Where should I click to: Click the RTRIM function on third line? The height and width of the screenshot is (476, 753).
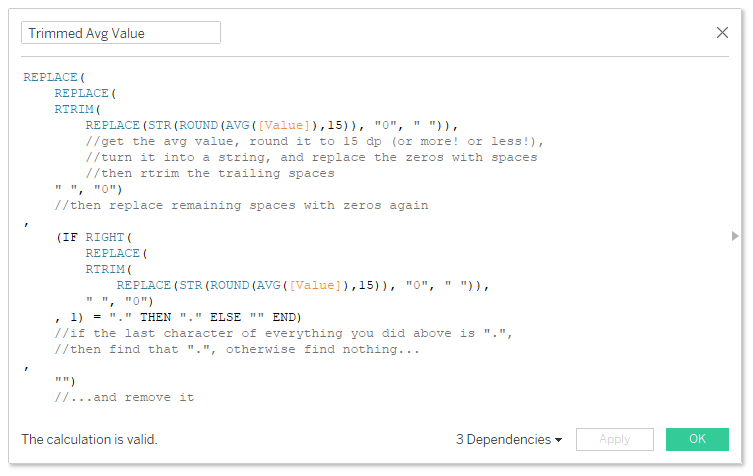click(74, 109)
